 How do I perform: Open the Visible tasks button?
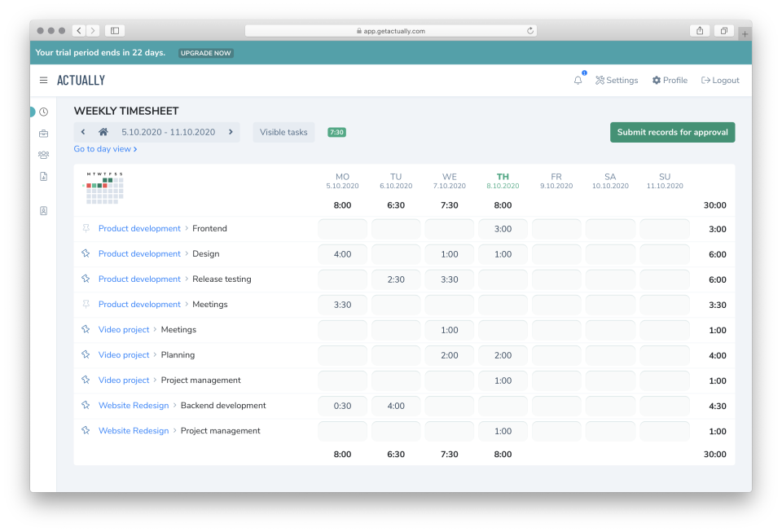pyautogui.click(x=283, y=132)
